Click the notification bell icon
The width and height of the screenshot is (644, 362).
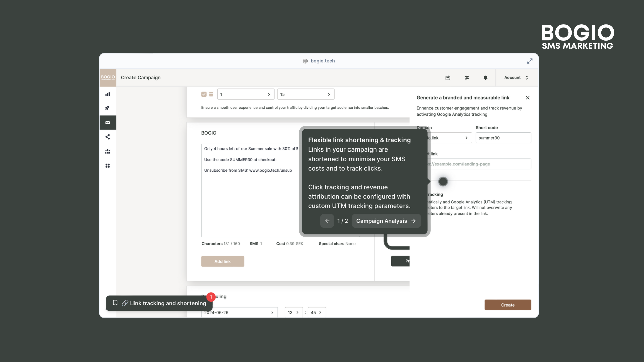coord(485,78)
